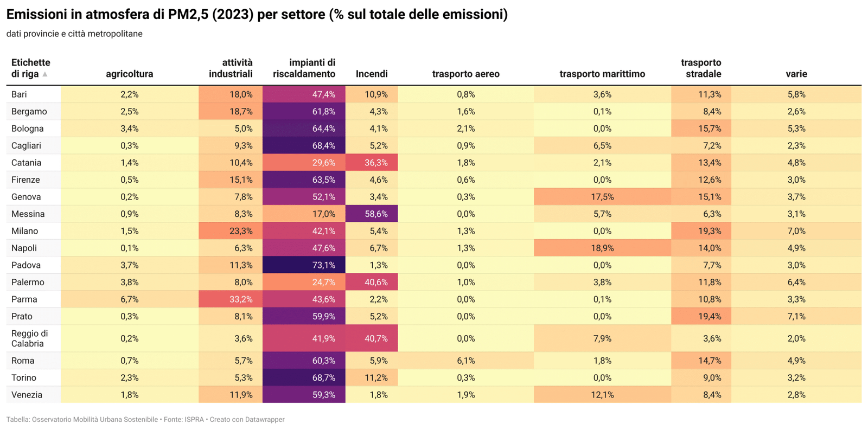Click Napoli's maritime transport cell 18,9%
Viewport: 868px width, 430px height.
coord(602,248)
